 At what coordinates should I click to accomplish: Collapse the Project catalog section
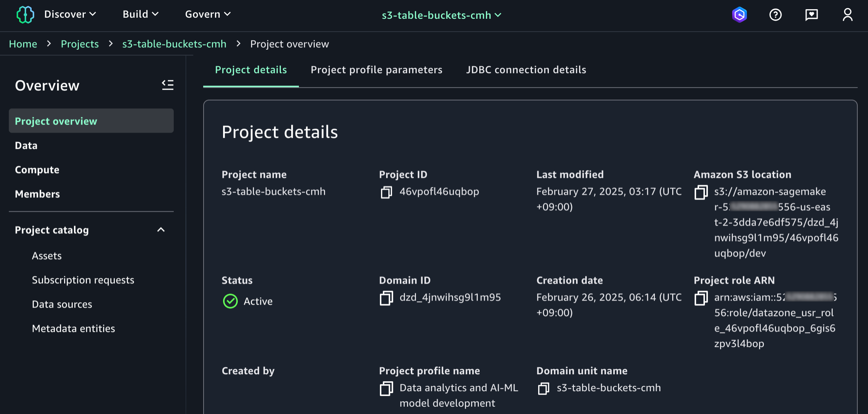coord(161,230)
